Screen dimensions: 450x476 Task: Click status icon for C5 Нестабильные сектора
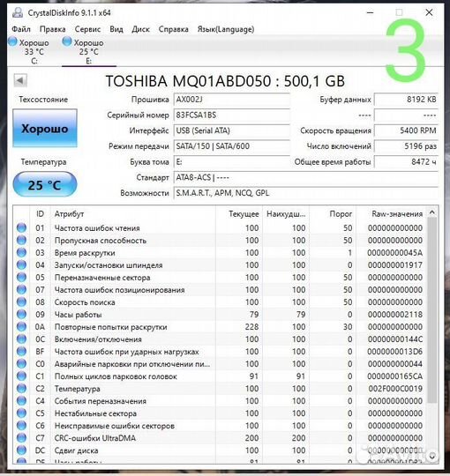21,413
